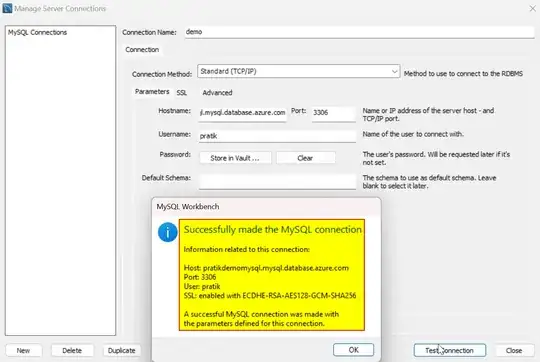Switch to the SSL tab

(x=181, y=93)
